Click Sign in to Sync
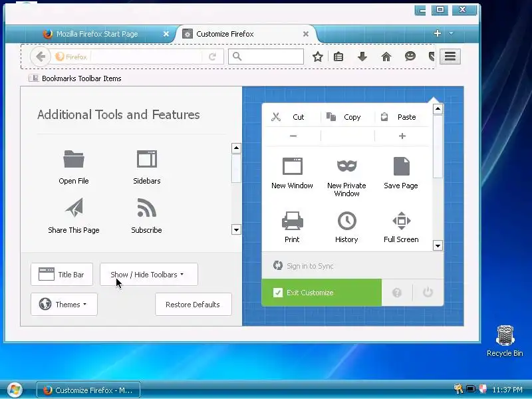 [310, 266]
